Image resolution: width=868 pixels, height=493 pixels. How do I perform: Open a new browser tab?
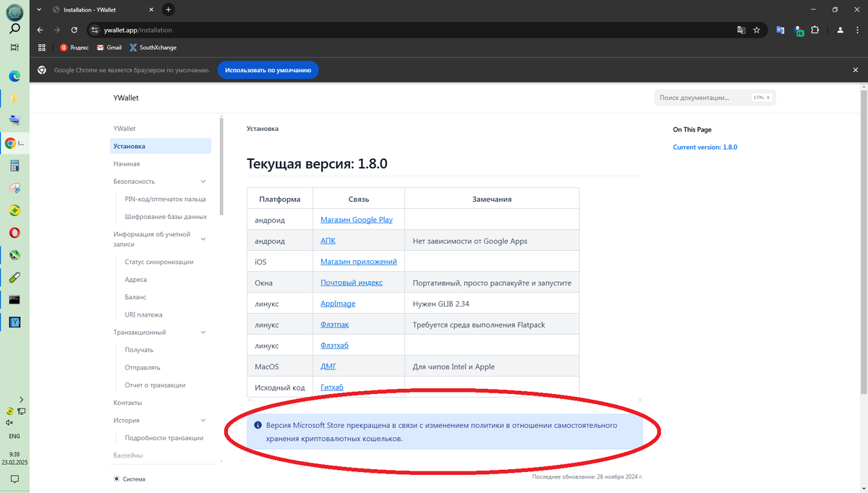(x=169, y=10)
